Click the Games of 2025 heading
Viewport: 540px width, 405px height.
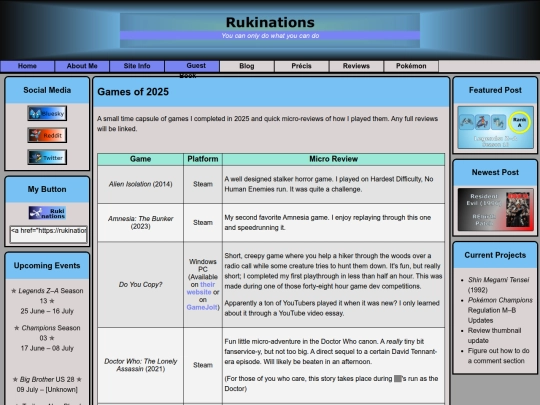coord(133,92)
